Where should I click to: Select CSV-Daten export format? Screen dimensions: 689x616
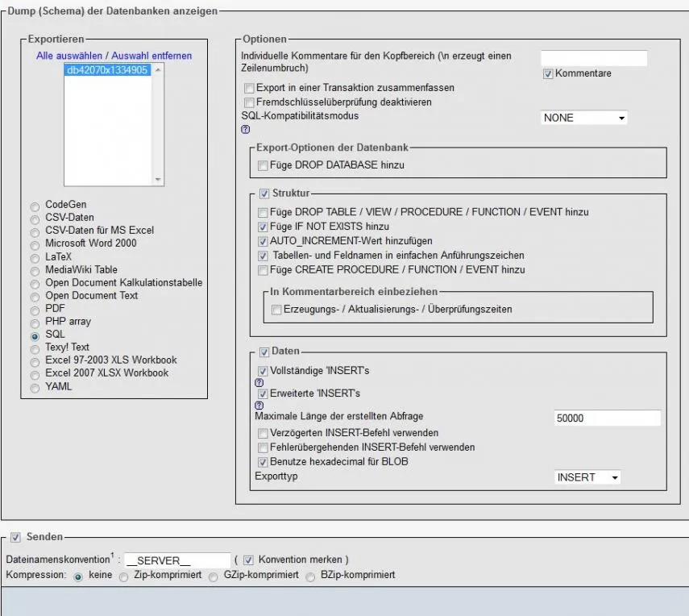click(x=35, y=219)
